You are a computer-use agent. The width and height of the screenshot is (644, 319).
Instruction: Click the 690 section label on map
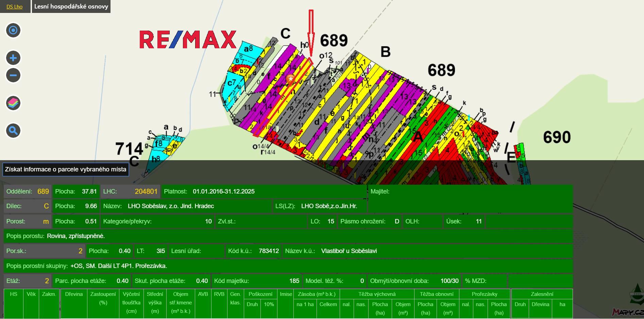click(x=557, y=137)
